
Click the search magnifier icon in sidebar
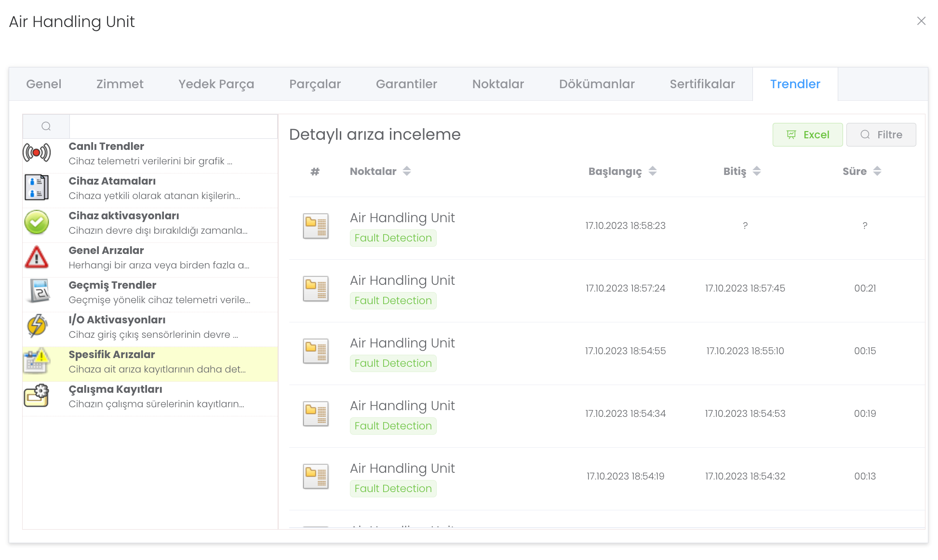[x=46, y=126]
